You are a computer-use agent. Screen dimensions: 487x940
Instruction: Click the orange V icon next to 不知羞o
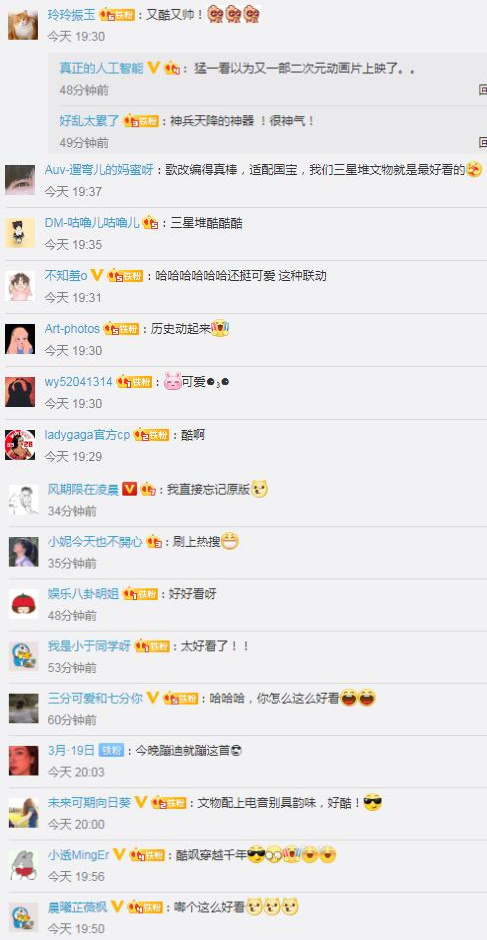(97, 275)
